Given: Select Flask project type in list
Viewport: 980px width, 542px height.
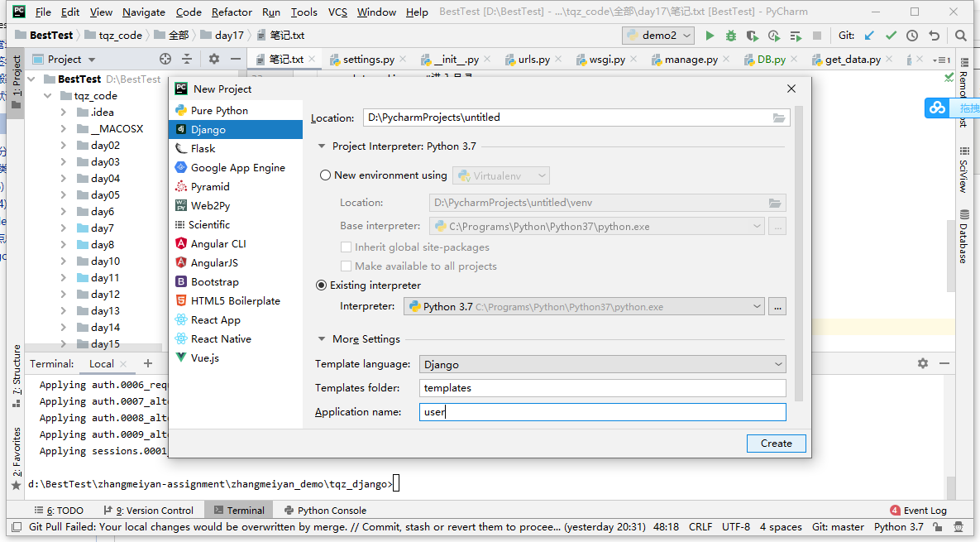Looking at the screenshot, I should [203, 149].
